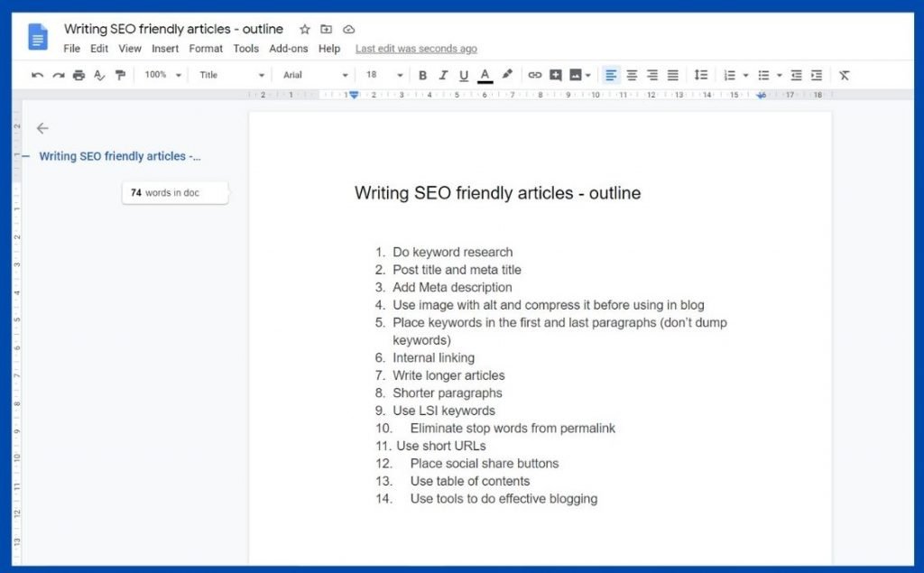Select Left align
The width and height of the screenshot is (924, 573).
coord(611,76)
